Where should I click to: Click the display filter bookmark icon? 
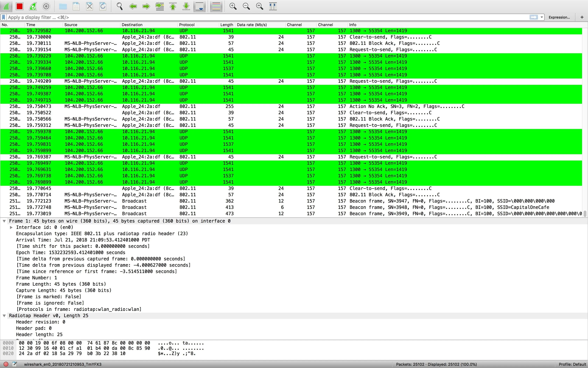click(x=4, y=17)
